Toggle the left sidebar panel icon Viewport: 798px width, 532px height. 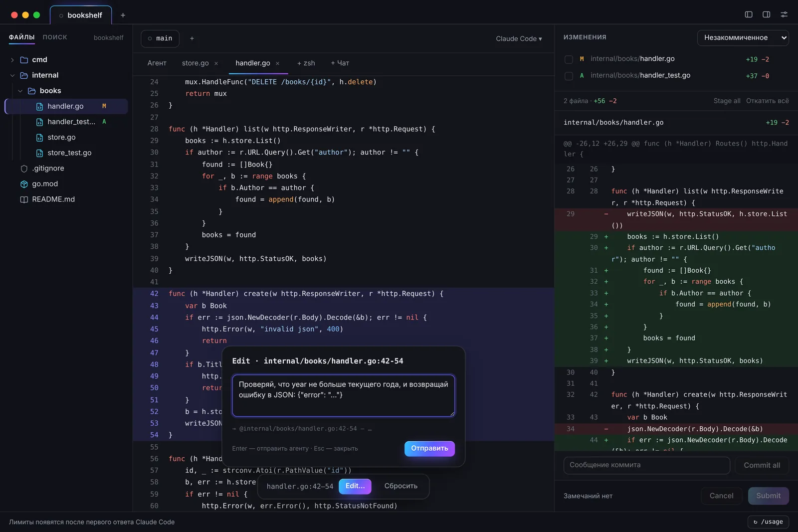[x=749, y=14]
